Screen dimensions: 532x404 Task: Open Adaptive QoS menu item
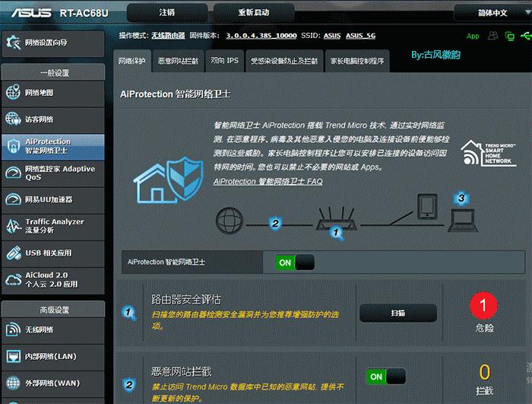click(x=53, y=173)
